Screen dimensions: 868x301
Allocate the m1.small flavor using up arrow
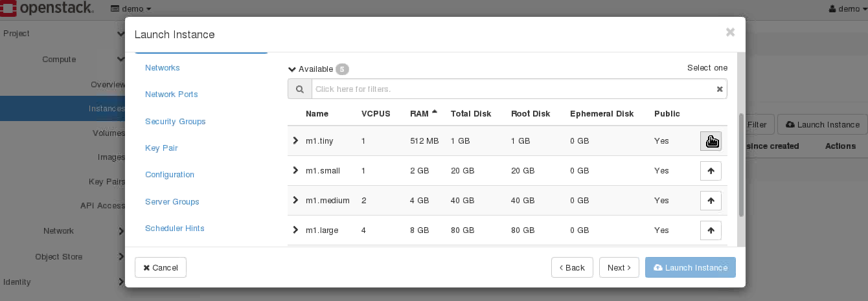tap(711, 171)
